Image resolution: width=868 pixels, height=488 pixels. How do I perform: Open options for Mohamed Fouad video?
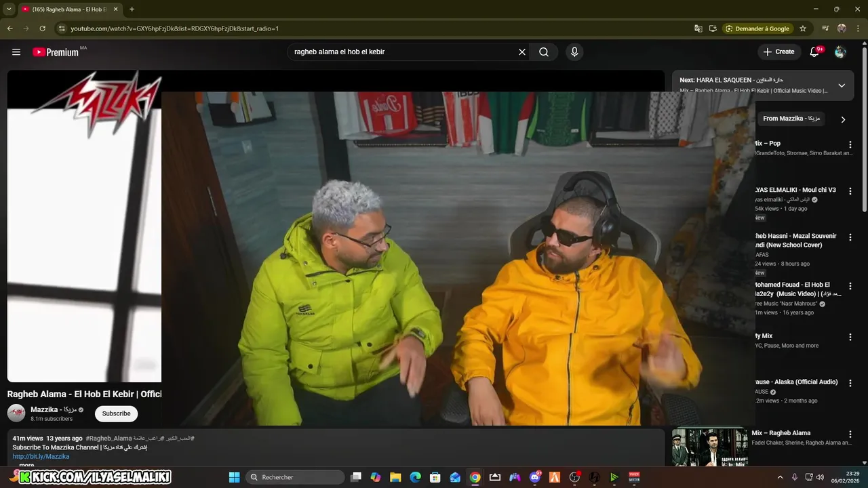850,286
